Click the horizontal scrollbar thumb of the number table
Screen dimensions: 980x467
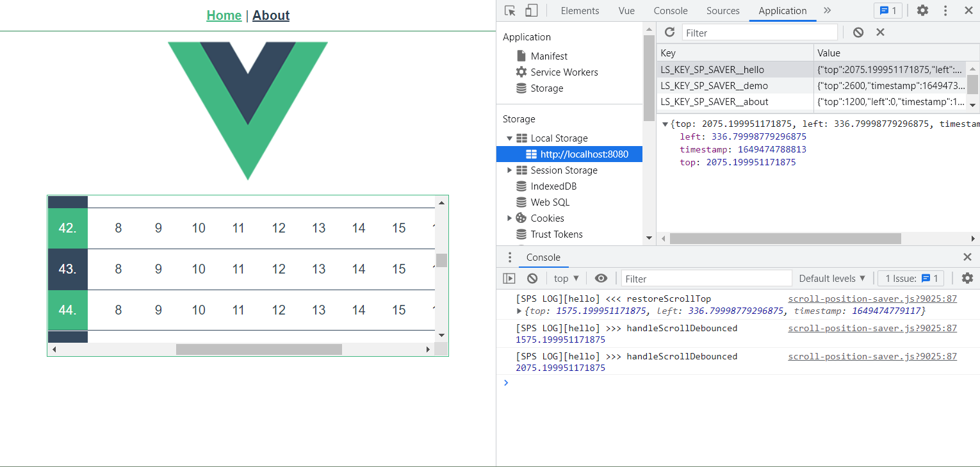[x=259, y=349]
